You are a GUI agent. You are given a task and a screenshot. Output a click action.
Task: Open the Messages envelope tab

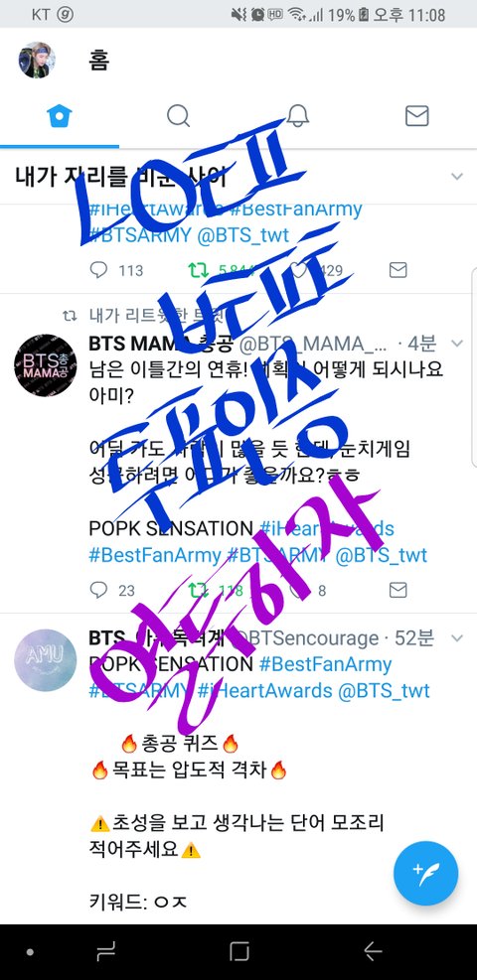coord(417,115)
